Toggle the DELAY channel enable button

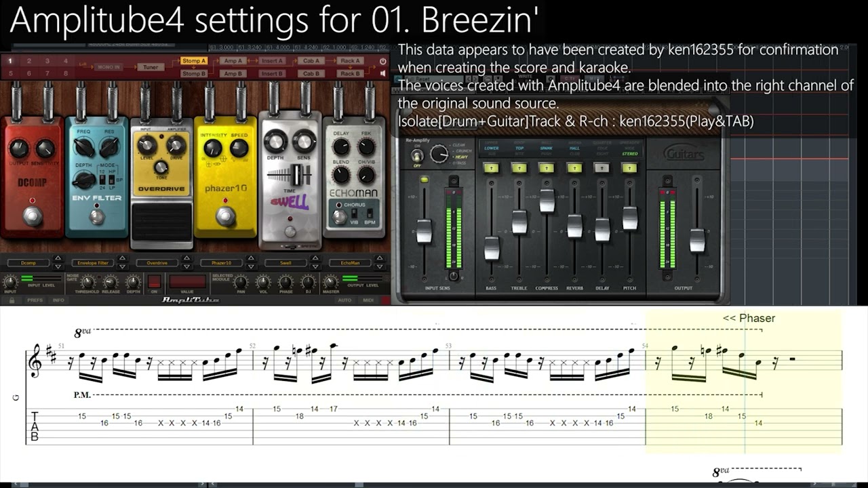pyautogui.click(x=601, y=167)
